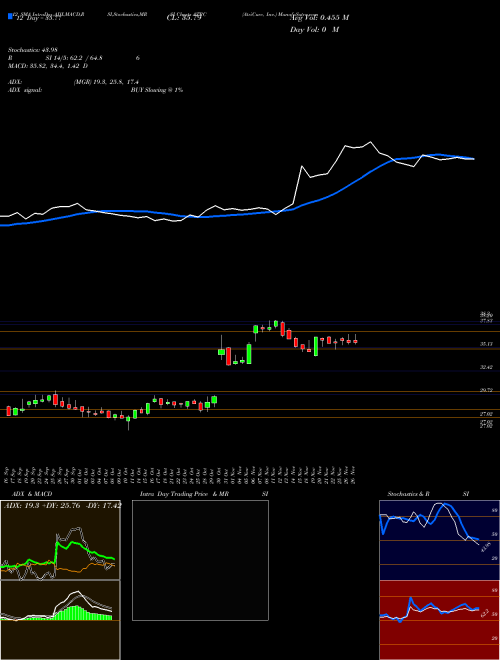Click the 'MACD: 35.82, 34.4, 1.42 D' line

click(x=48, y=66)
